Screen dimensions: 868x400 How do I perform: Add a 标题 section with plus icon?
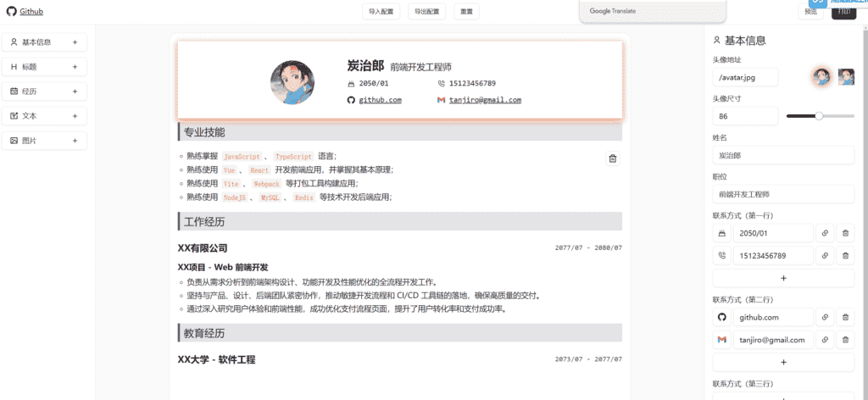[x=75, y=67]
